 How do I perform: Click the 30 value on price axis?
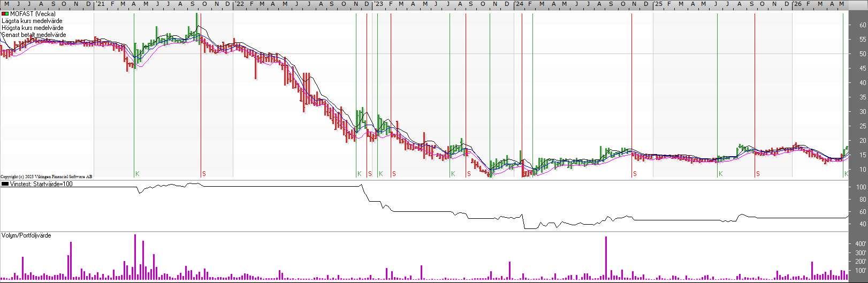[x=863, y=112]
